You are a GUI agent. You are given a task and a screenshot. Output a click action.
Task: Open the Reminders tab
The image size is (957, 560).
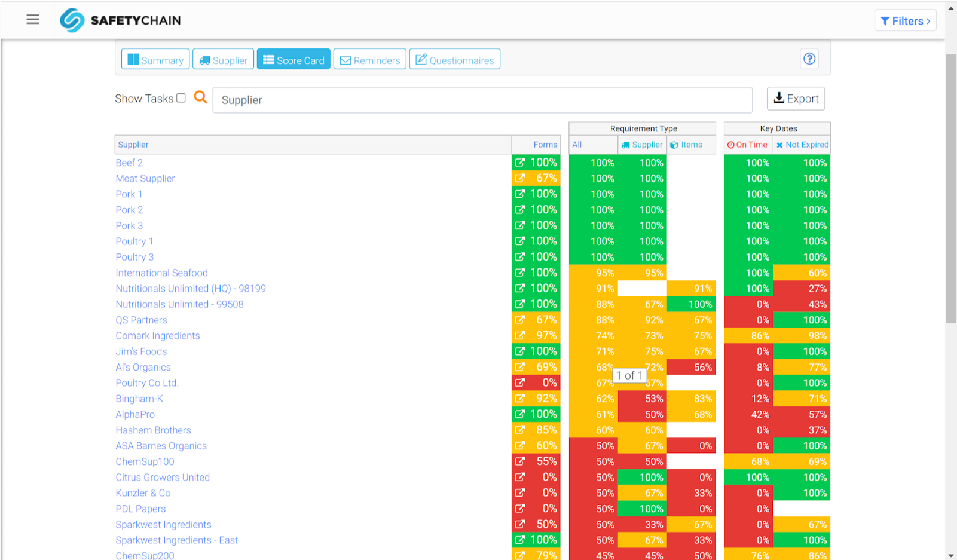click(x=369, y=60)
